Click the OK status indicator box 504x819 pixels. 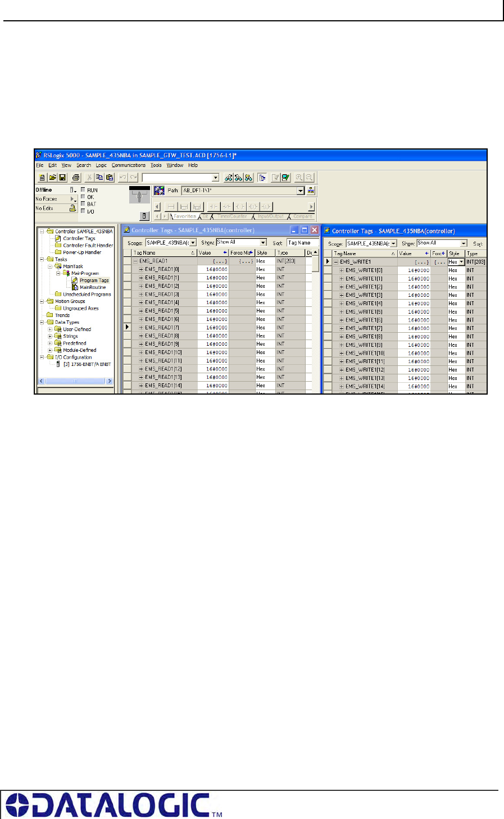[x=83, y=197]
